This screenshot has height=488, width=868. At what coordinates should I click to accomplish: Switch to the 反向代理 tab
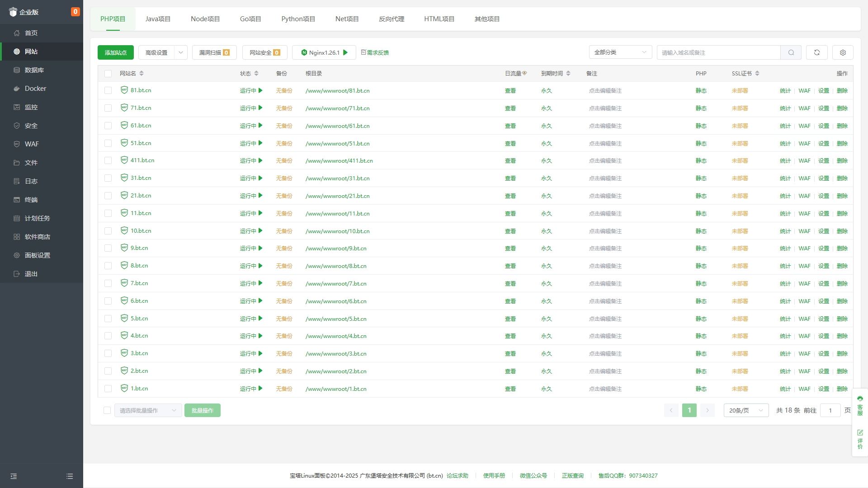tap(392, 19)
